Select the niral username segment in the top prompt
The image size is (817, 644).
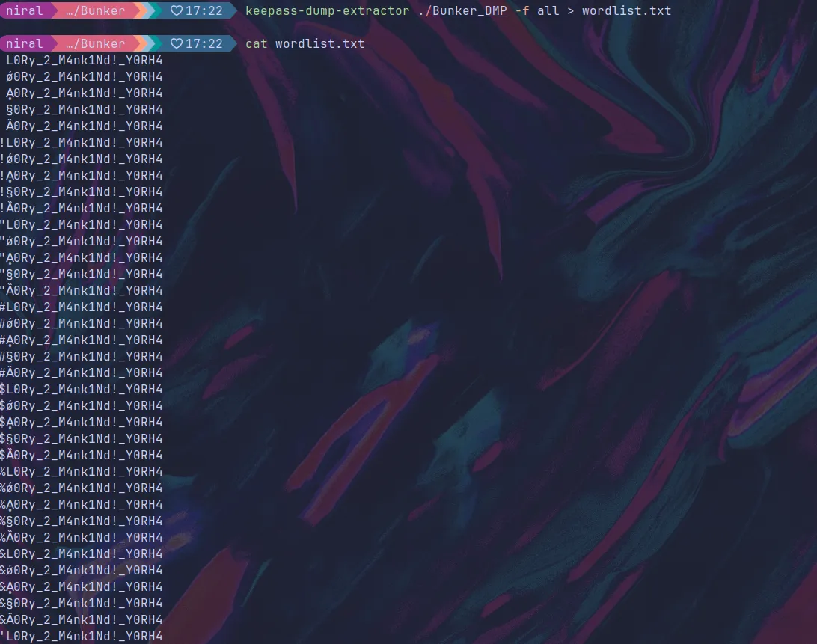[25, 10]
